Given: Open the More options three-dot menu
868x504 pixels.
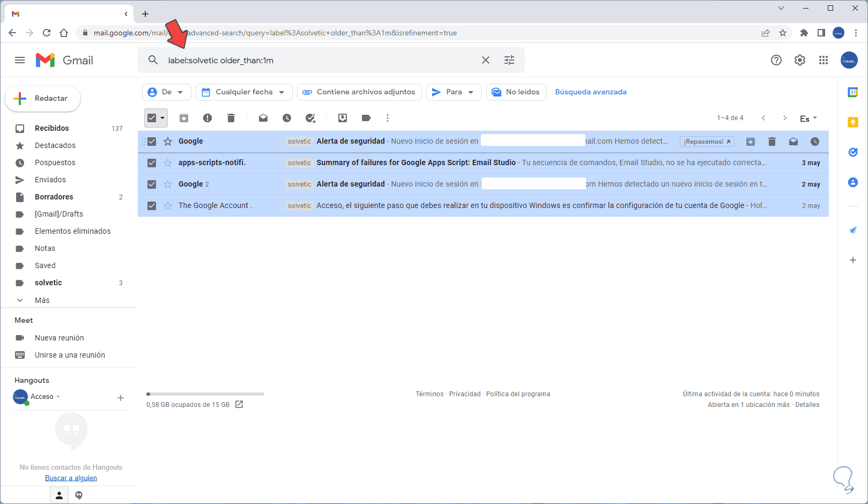Looking at the screenshot, I should pyautogui.click(x=388, y=118).
